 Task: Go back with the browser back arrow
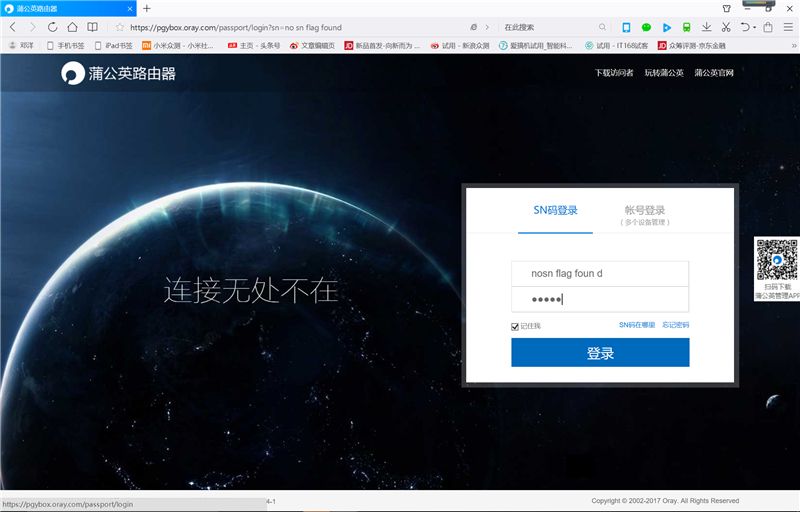point(13,27)
